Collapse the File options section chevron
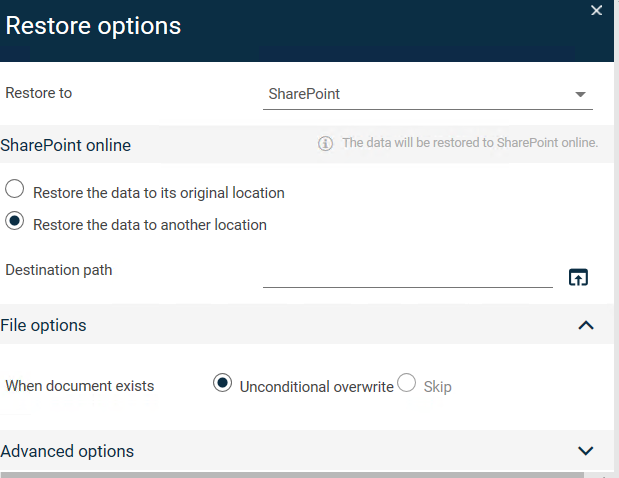The height and width of the screenshot is (478, 619). 586,325
